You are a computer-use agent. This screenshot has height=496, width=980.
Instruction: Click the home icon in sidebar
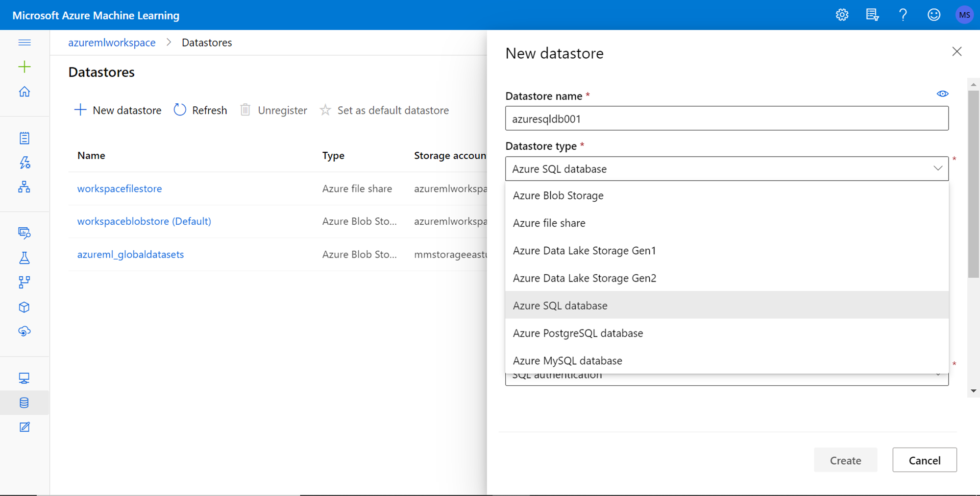(x=24, y=92)
